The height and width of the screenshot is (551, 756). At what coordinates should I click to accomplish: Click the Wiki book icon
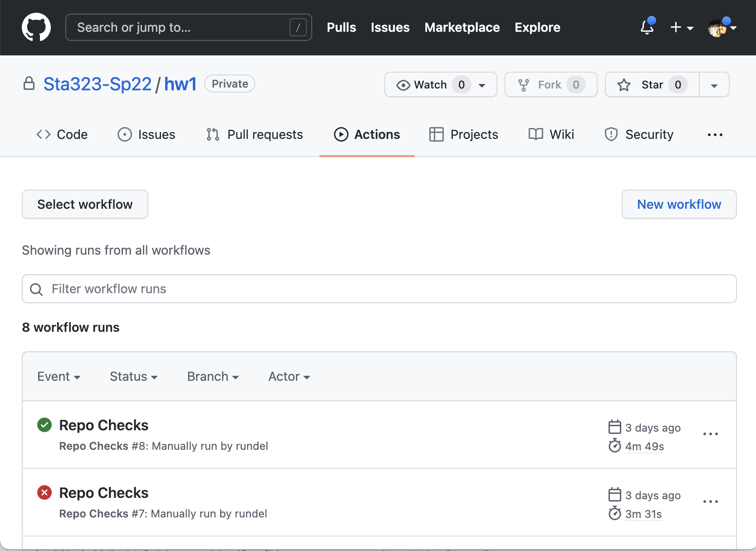pos(535,134)
